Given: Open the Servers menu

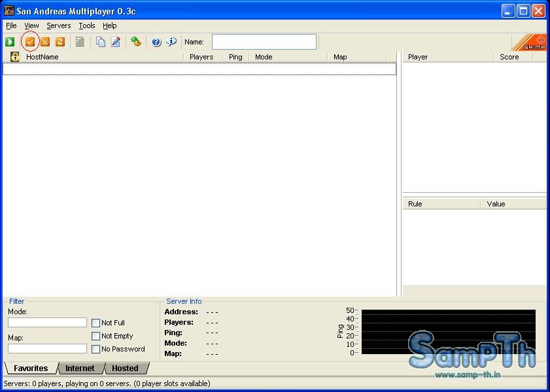Looking at the screenshot, I should click(x=59, y=25).
